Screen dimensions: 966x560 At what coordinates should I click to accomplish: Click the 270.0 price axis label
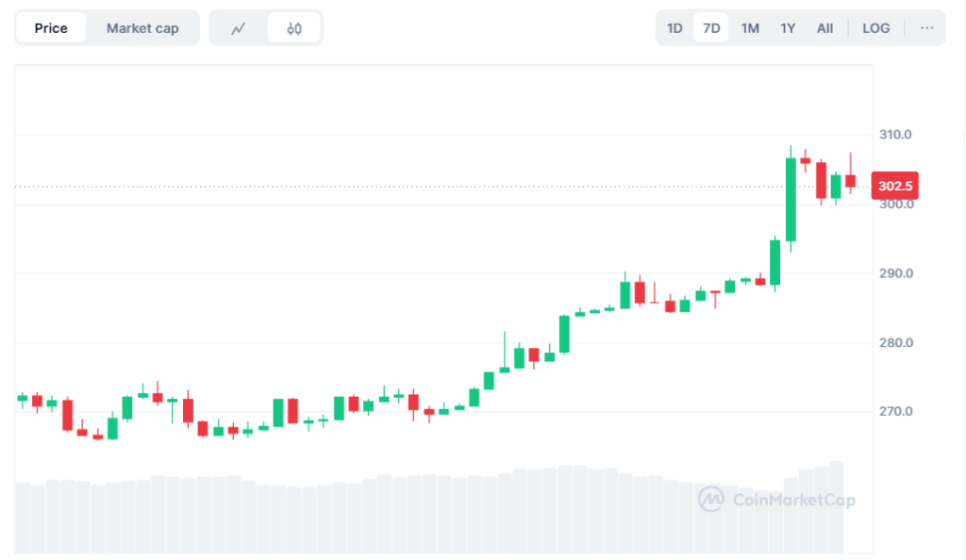coord(894,412)
